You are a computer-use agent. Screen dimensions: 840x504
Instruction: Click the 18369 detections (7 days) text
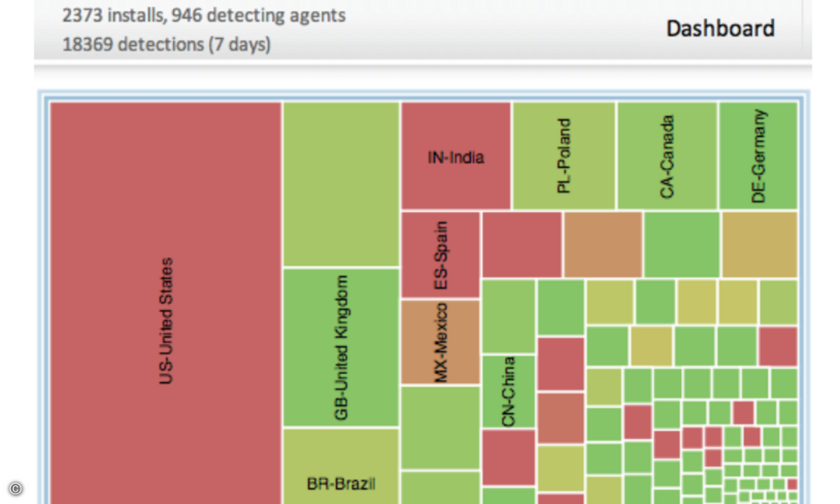click(166, 45)
